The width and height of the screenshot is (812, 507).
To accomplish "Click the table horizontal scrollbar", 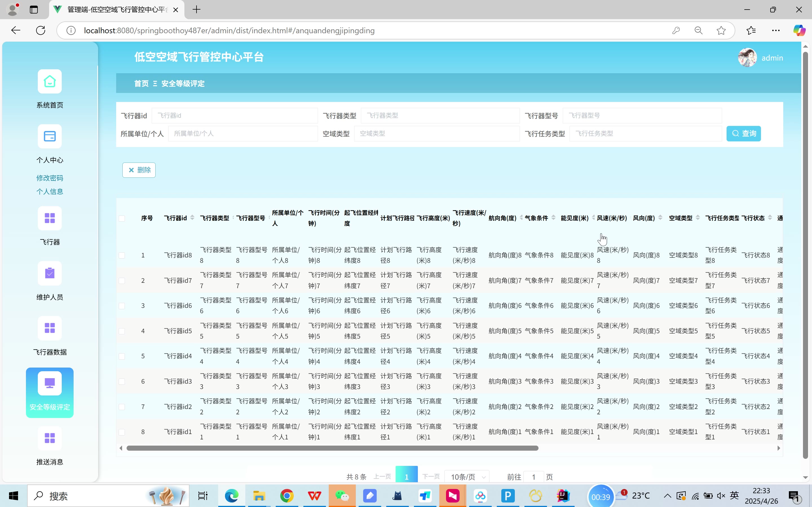I will tap(332, 448).
